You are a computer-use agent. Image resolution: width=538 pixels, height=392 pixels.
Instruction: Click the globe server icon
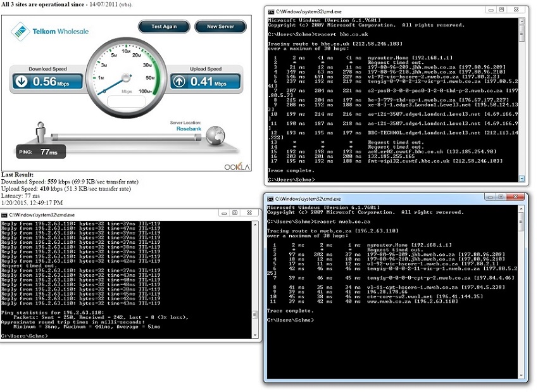pyautogui.click(x=215, y=136)
